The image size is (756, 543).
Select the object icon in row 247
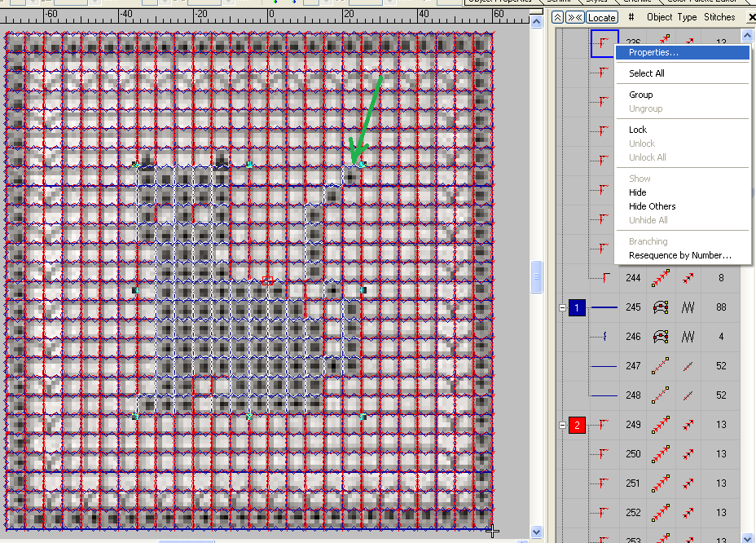[x=661, y=367]
